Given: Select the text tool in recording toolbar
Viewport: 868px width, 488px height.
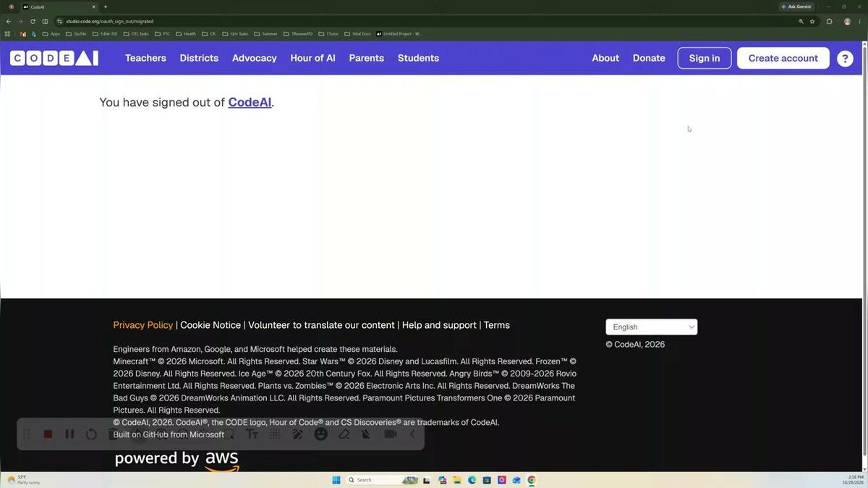Looking at the screenshot, I should (x=252, y=434).
